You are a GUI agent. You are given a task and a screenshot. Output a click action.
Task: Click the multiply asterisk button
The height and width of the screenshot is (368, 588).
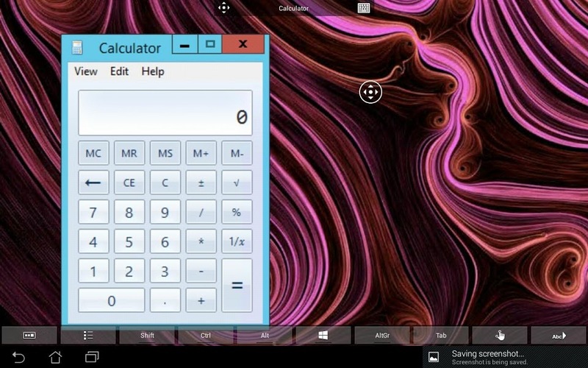[x=201, y=241]
